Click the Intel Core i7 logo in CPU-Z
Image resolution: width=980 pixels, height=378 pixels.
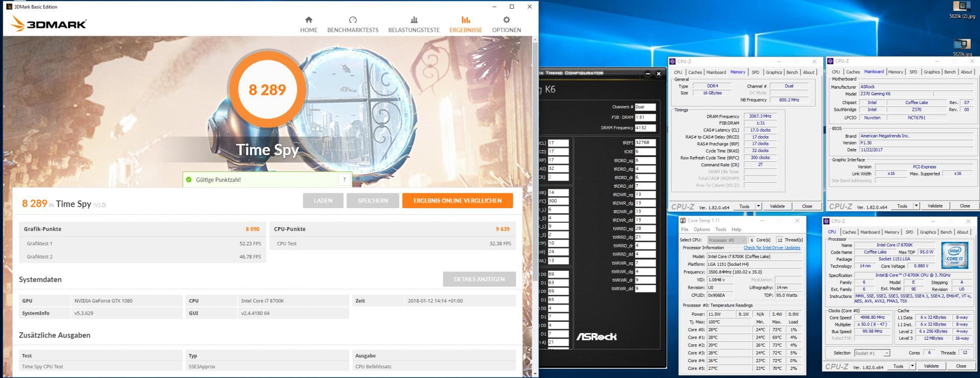[x=954, y=256]
